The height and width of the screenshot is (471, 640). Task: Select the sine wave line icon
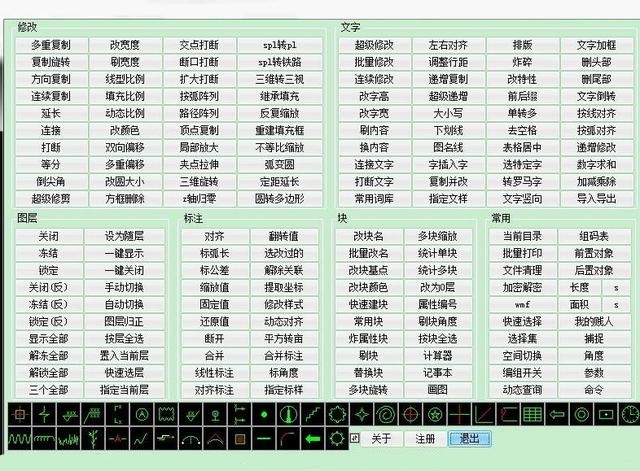pyautogui.click(x=20, y=439)
